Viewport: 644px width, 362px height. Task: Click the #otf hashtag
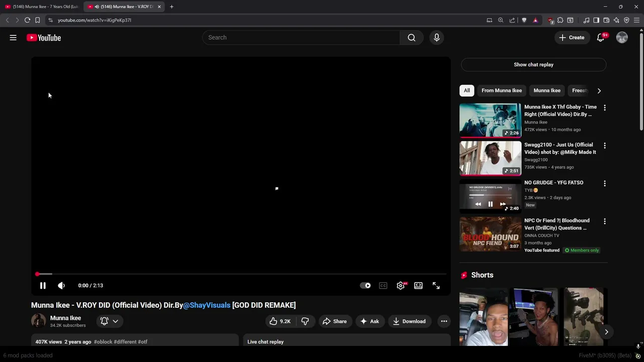tap(143, 342)
